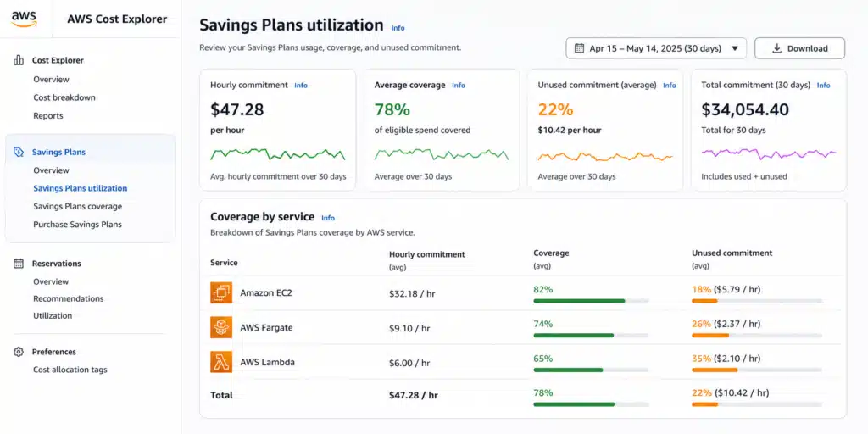Click the AWS Fargate service icon
The image size is (868, 434).
click(x=221, y=327)
